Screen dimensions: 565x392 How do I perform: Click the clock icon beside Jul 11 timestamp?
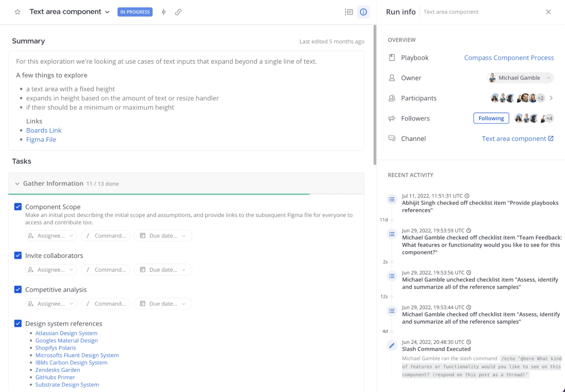tap(467, 196)
